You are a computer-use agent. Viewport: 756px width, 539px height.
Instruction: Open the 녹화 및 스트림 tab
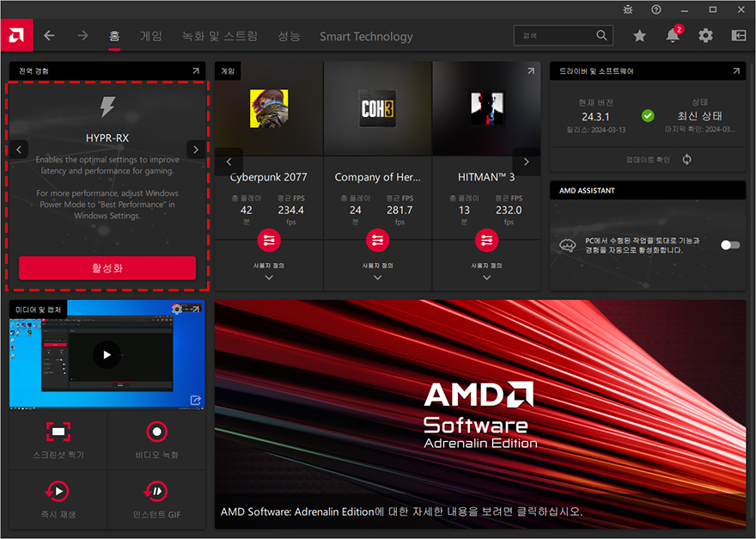point(220,36)
